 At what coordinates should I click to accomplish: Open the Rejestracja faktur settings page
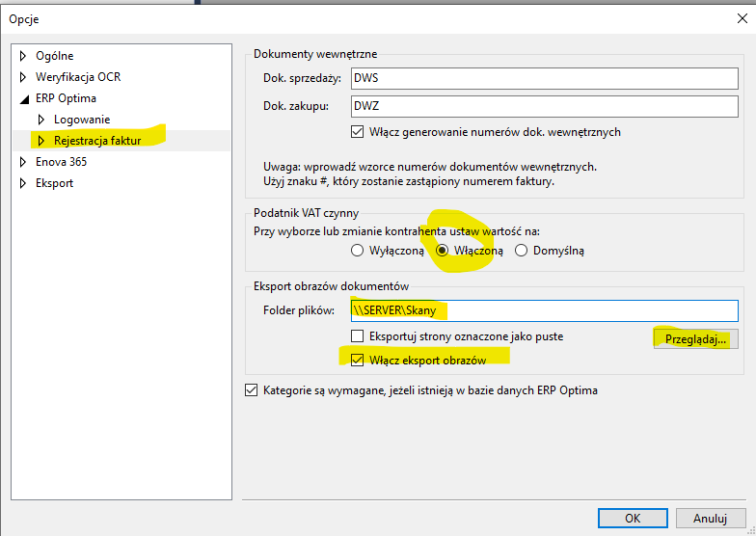pyautogui.click(x=97, y=141)
